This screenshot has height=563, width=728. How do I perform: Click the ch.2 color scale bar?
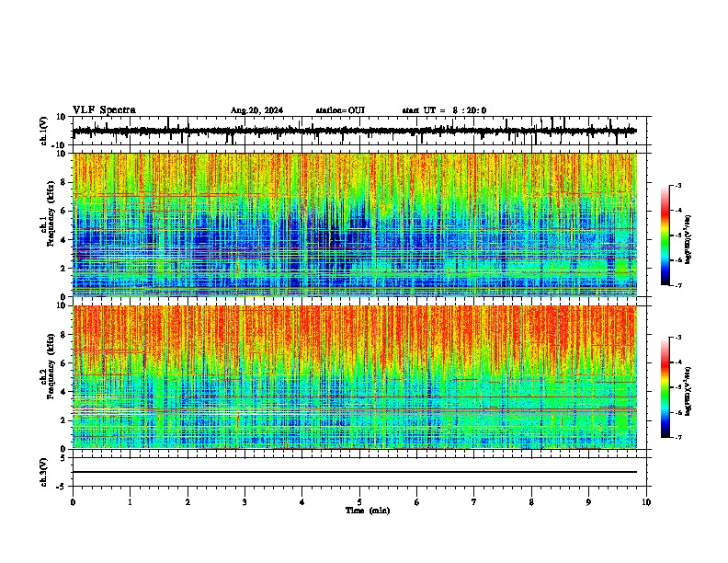[665, 387]
